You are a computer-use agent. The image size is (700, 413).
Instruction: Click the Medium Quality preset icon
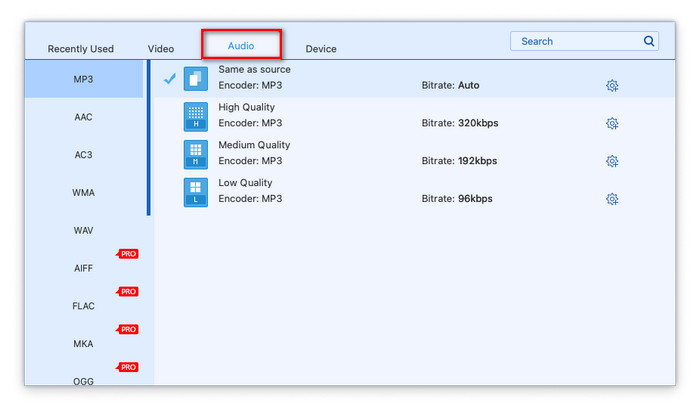[196, 154]
